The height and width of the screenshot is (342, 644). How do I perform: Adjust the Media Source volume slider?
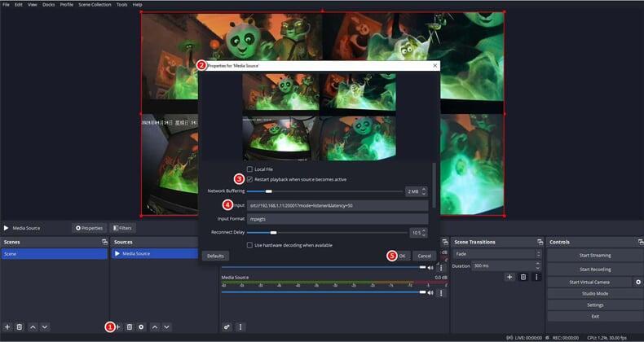(x=324, y=292)
